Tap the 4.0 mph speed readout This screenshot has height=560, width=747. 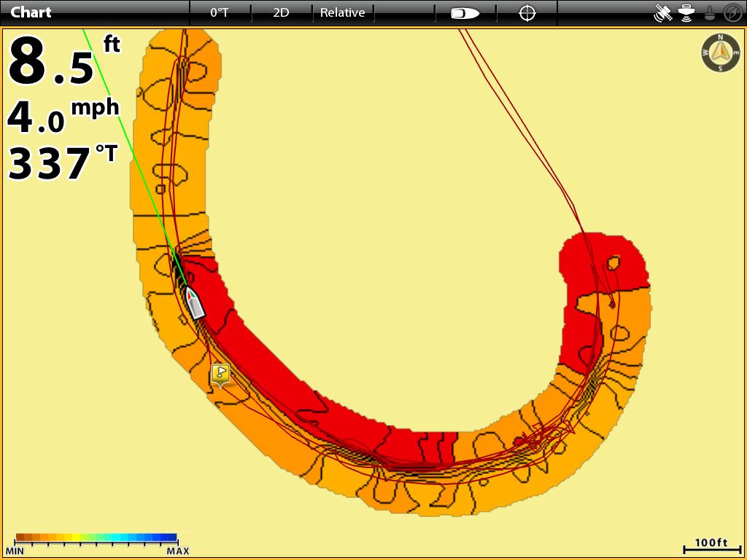point(63,116)
